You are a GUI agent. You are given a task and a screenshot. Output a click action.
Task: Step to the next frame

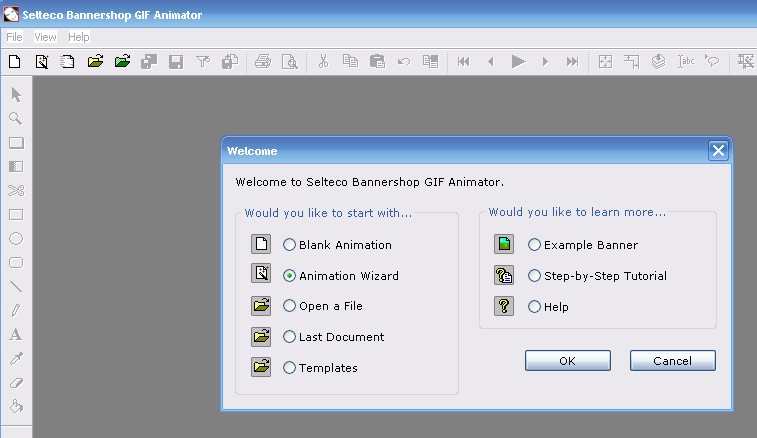[x=545, y=62]
